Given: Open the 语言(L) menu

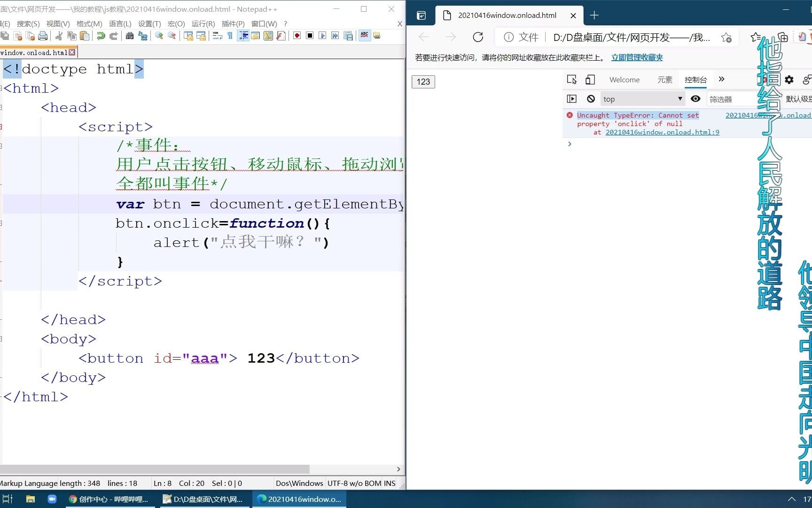Looking at the screenshot, I should (x=120, y=24).
